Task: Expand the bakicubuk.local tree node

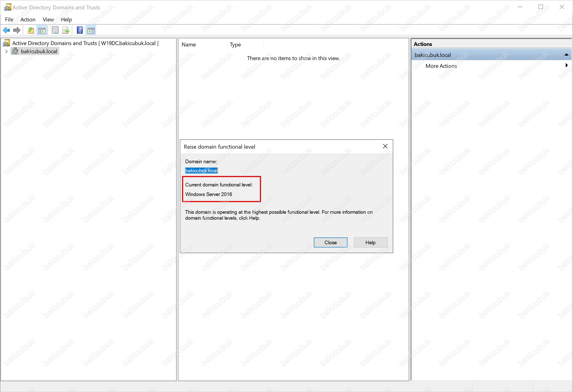Action: click(6, 51)
